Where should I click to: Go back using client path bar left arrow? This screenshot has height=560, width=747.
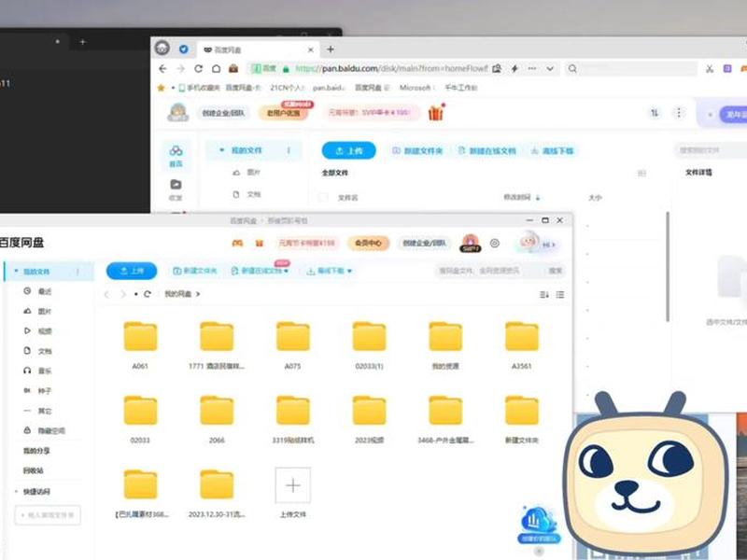(x=106, y=294)
